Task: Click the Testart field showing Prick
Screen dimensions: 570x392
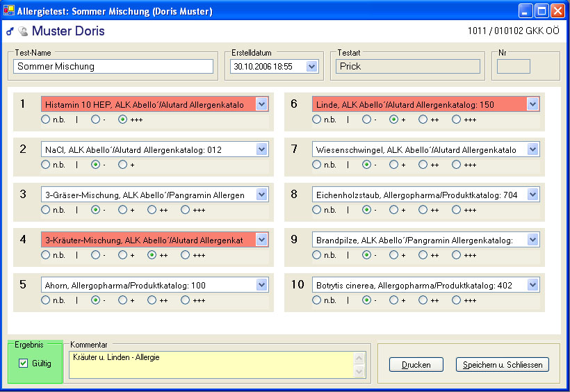Action: 408,67
